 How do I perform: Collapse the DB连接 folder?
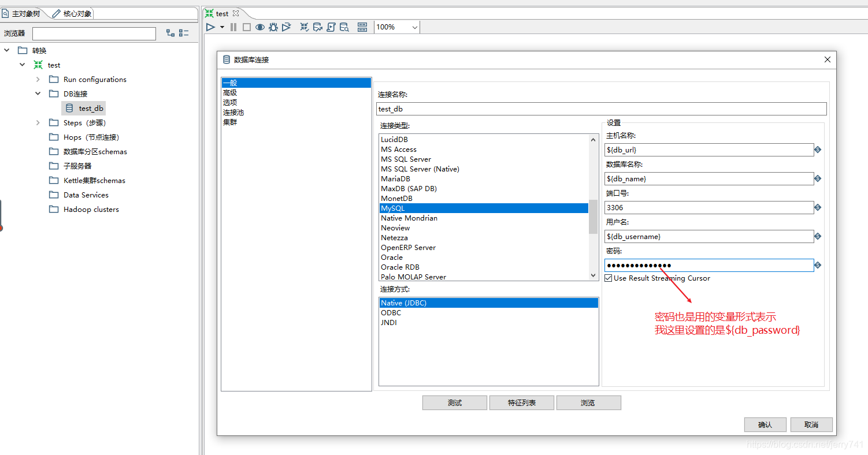(x=38, y=94)
